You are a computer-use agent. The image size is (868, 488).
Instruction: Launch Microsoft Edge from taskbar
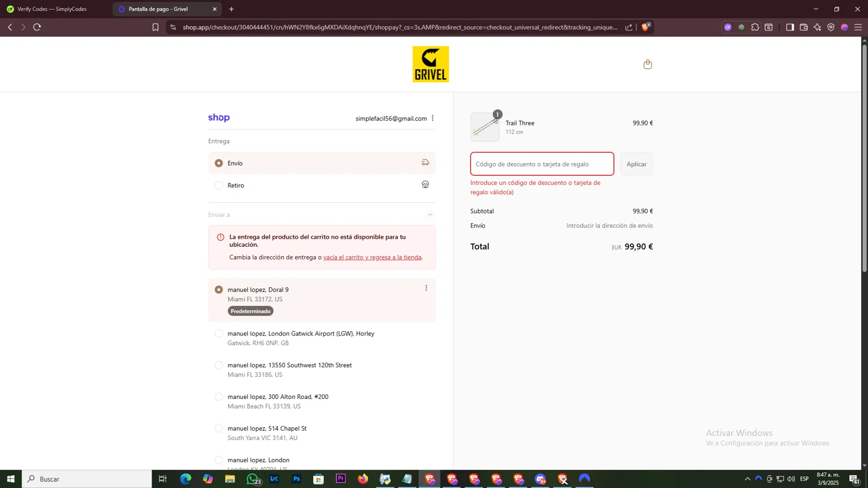[185, 479]
